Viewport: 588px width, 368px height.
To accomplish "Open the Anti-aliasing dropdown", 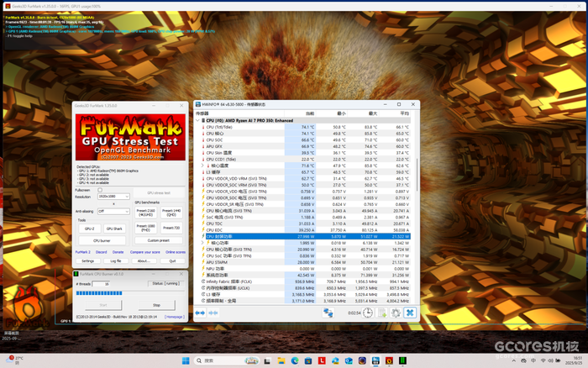I will [113, 211].
